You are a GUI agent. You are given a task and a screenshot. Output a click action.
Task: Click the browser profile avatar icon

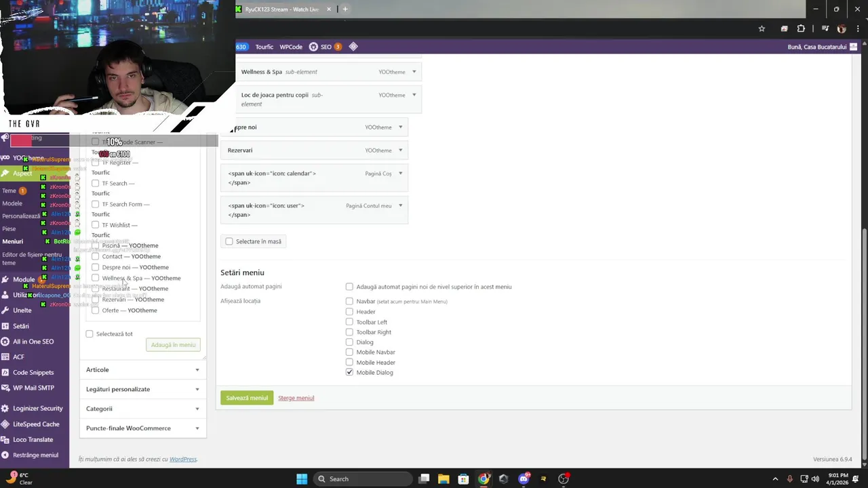pos(842,29)
